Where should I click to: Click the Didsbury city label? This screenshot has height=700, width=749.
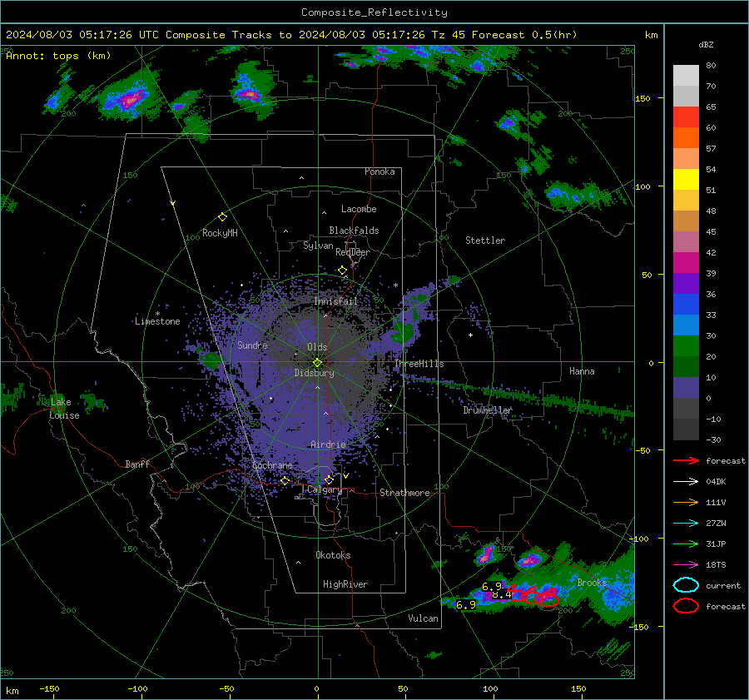[x=314, y=373]
